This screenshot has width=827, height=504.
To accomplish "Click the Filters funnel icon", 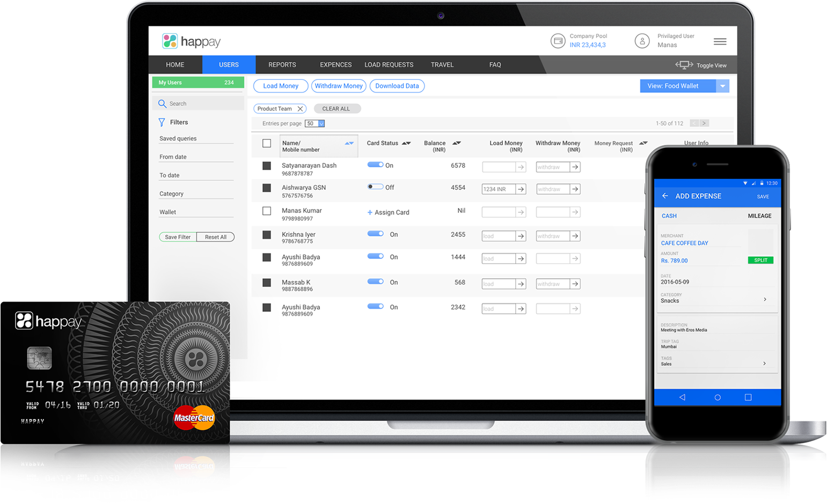I will pos(162,122).
